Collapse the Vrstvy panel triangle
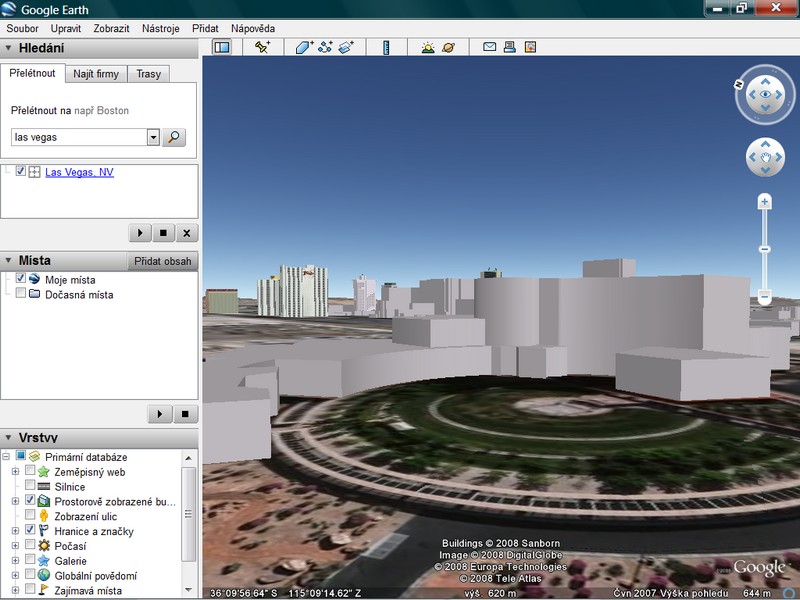The width and height of the screenshot is (800, 600). [x=8, y=437]
